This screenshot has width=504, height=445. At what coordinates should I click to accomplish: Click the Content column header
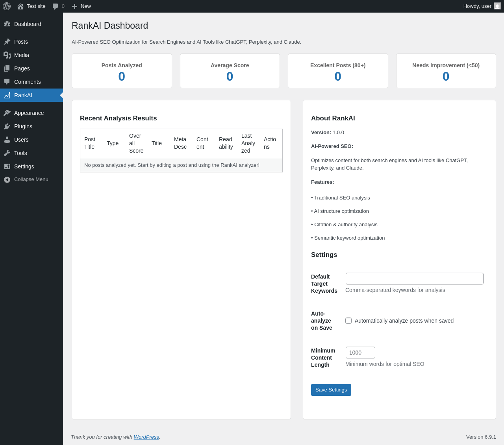point(202,143)
